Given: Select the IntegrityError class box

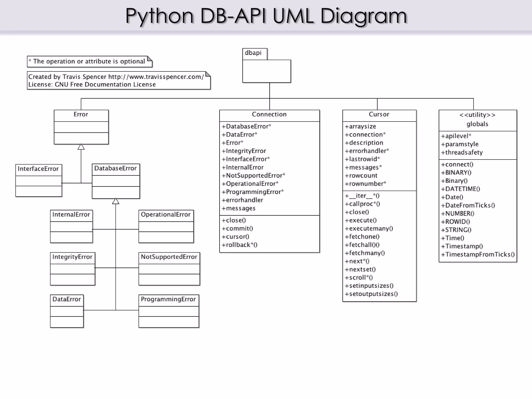Looking at the screenshot, I should [72, 269].
